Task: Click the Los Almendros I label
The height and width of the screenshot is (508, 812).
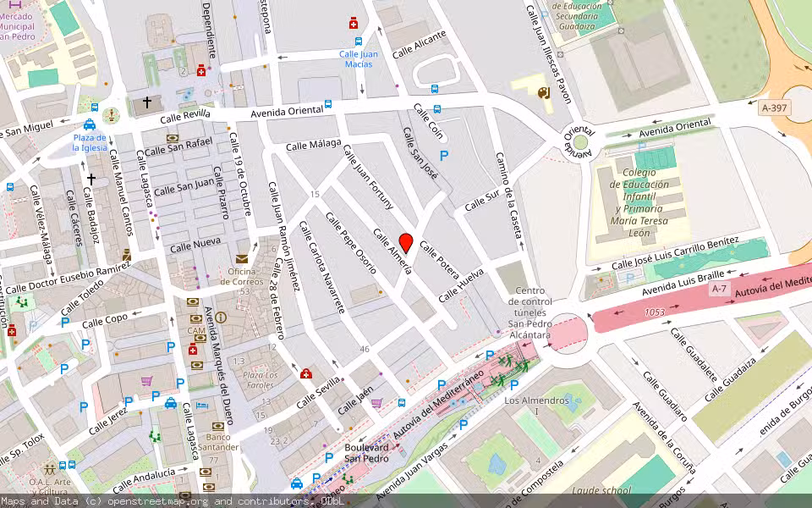Action: (536, 406)
